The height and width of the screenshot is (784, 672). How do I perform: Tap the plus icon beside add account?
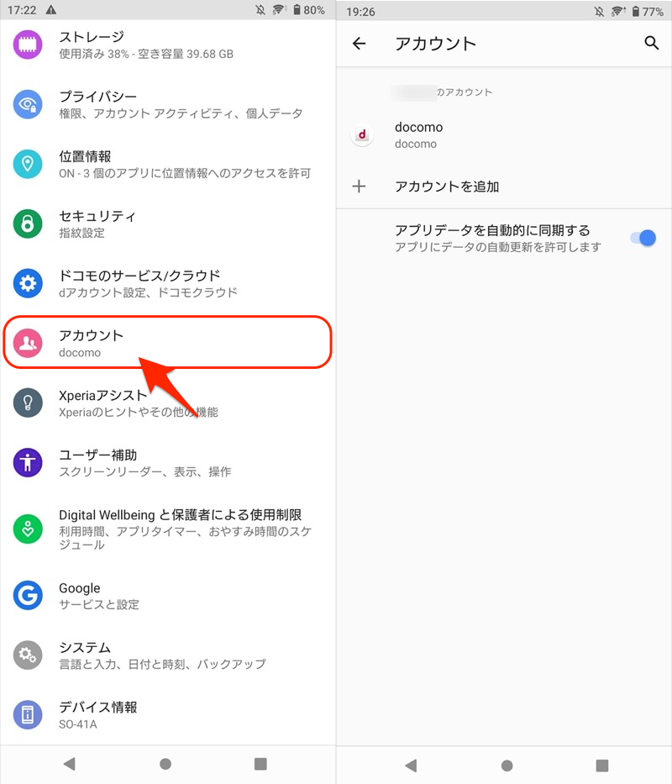[x=359, y=187]
